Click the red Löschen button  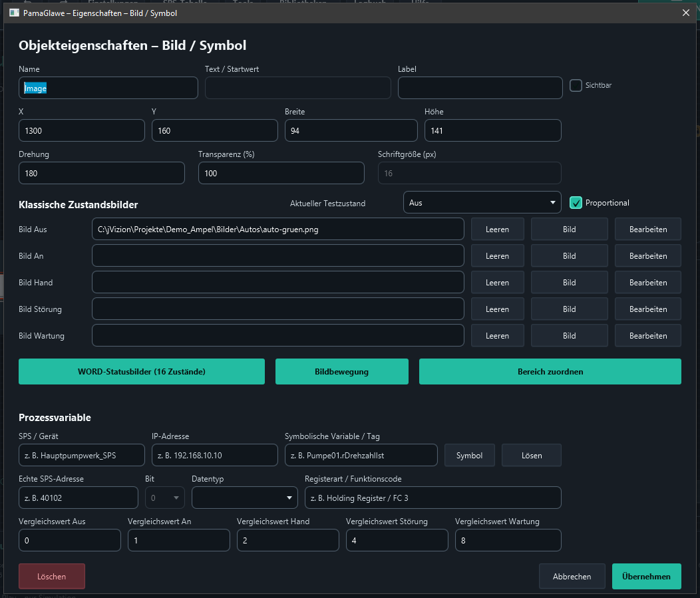point(52,576)
